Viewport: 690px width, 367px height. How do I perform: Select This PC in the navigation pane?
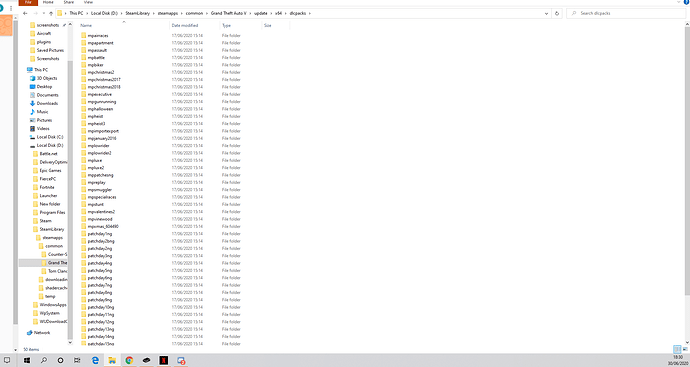pos(40,70)
